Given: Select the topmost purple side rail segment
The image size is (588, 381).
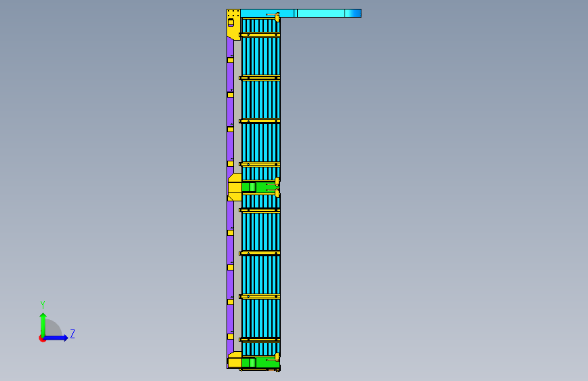Looking at the screenshot, I should 231,47.
